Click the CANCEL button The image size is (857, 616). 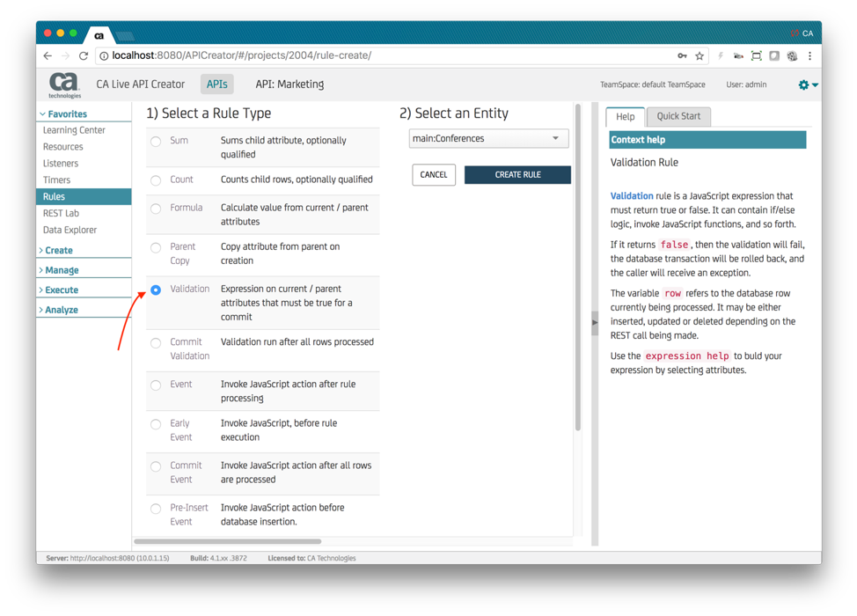click(x=434, y=175)
